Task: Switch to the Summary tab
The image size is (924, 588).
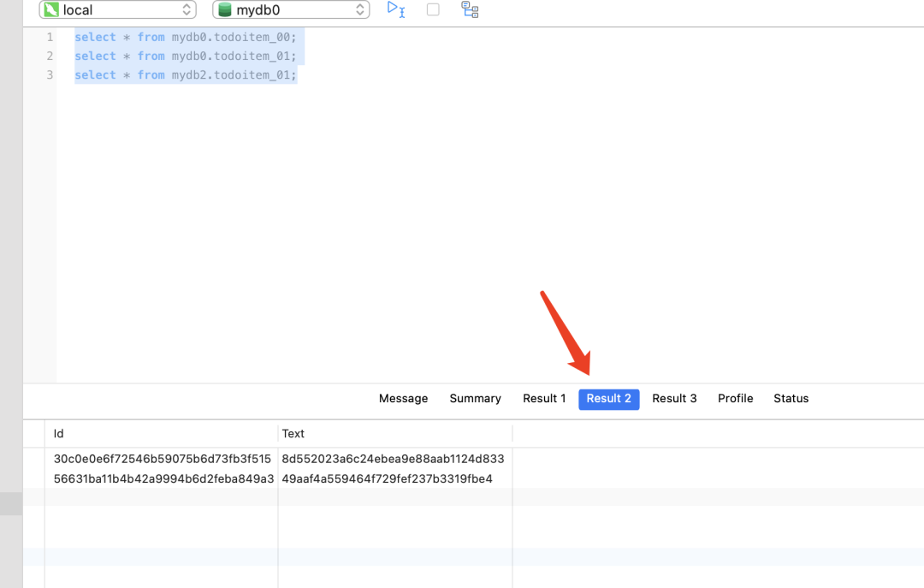Action: [x=475, y=399]
